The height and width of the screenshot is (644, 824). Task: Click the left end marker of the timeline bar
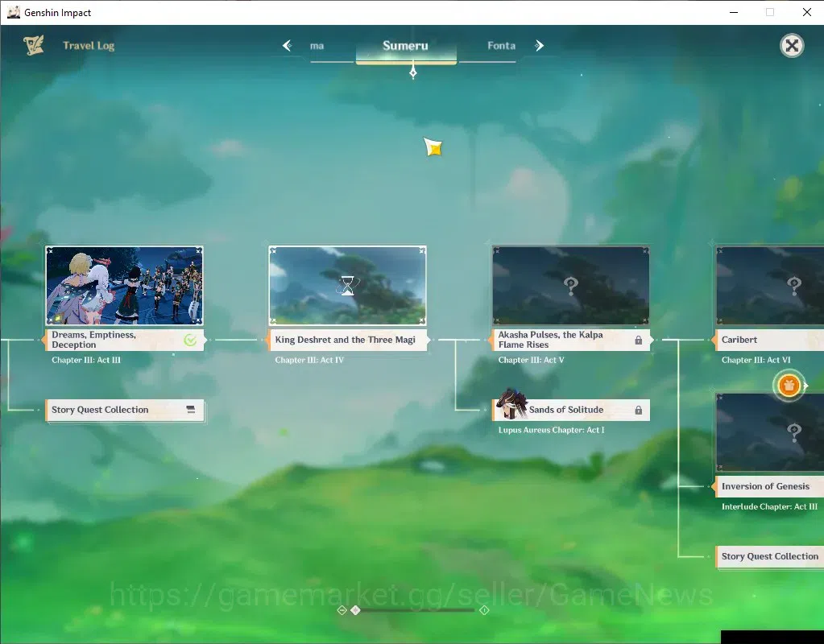[x=342, y=610]
